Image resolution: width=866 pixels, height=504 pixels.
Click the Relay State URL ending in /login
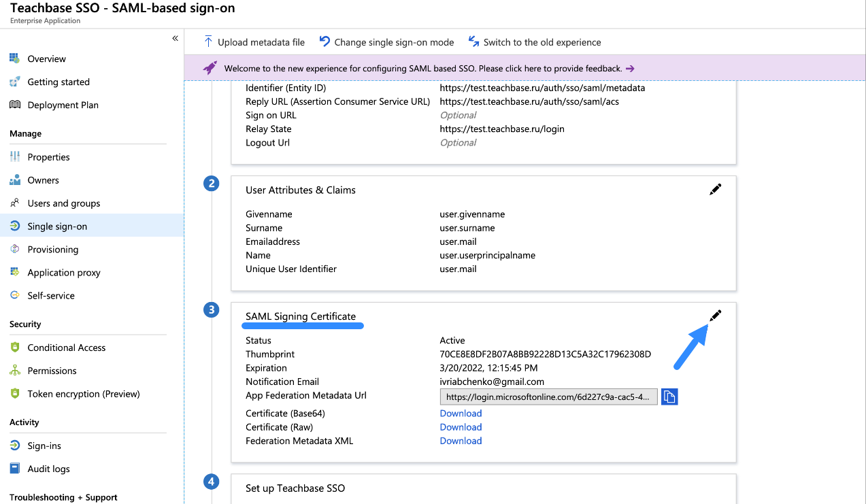click(x=502, y=129)
